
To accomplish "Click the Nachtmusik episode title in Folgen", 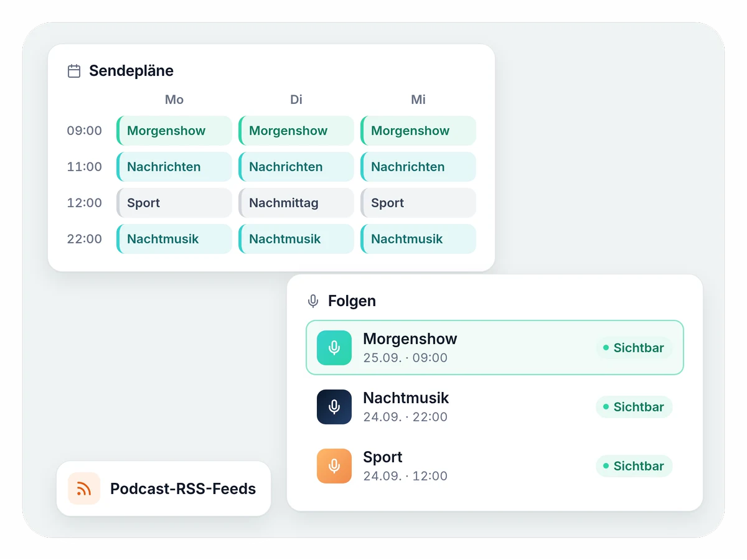I will click(406, 398).
